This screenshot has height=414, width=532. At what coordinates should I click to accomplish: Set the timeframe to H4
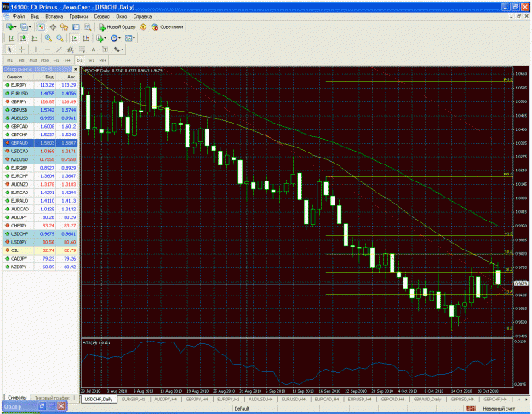coord(67,60)
